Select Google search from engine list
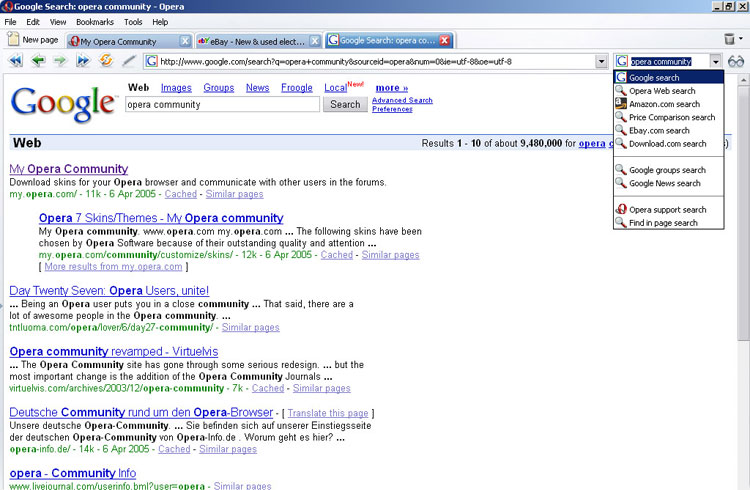750x490 pixels. 669,78
